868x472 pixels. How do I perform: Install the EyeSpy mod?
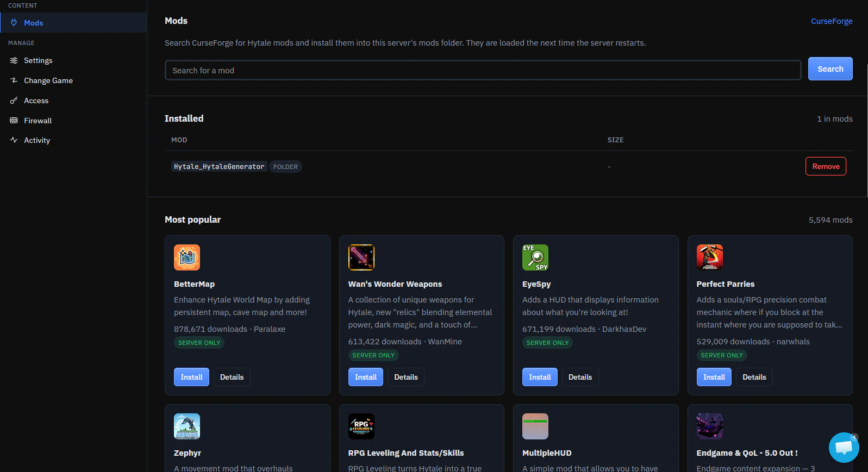(x=540, y=377)
